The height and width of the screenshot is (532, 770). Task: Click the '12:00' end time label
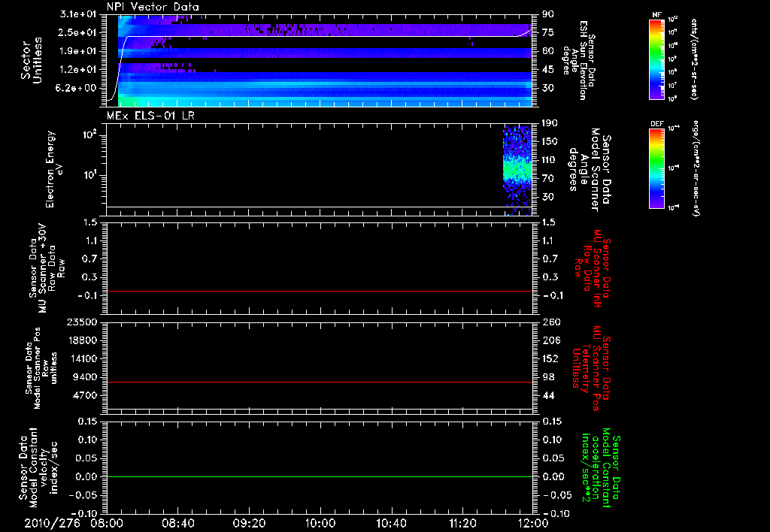[533, 524]
